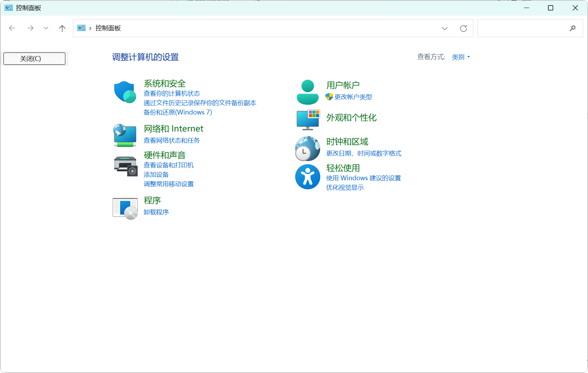Click the Clock and Region globe icon

pyautogui.click(x=307, y=148)
